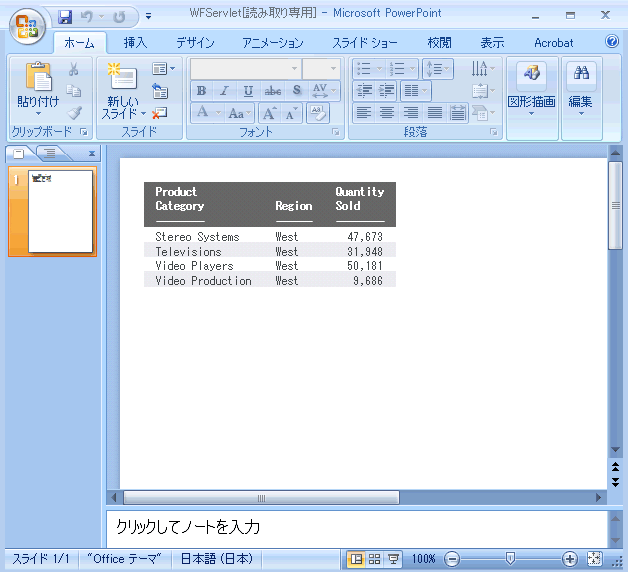Click the Reset slide icon

pyautogui.click(x=160, y=91)
